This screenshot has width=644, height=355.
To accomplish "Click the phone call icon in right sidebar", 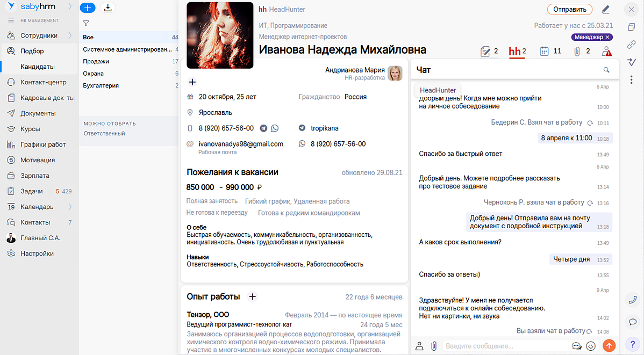I will click(632, 300).
